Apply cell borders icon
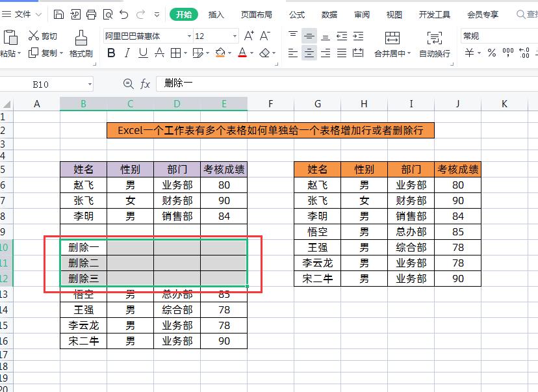538x392 pixels. [x=175, y=53]
